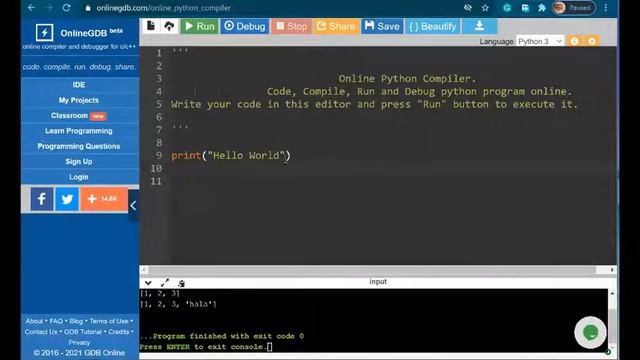This screenshot has height=360, width=640.
Task: Expand console to fullscreen icon
Action: coord(165,283)
